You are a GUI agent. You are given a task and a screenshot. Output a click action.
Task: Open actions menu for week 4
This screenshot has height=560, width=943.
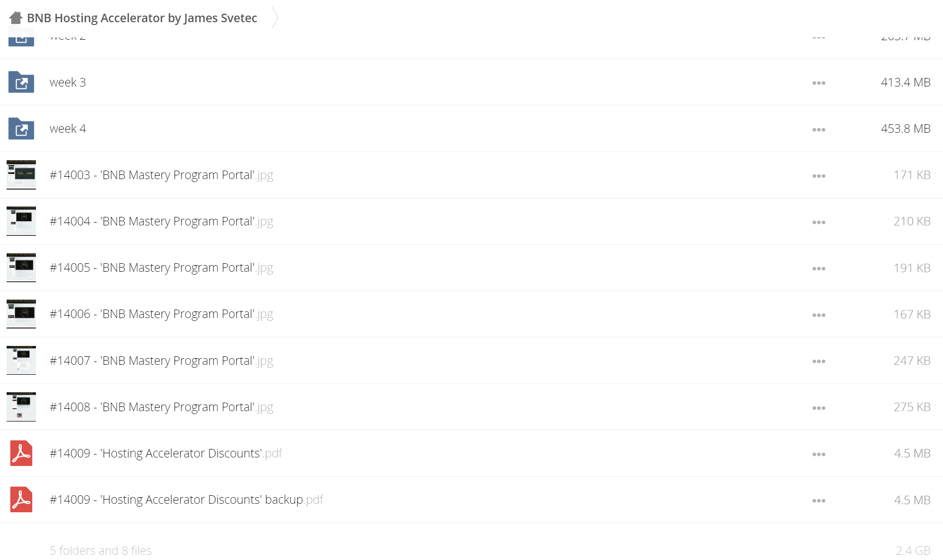pos(819,129)
